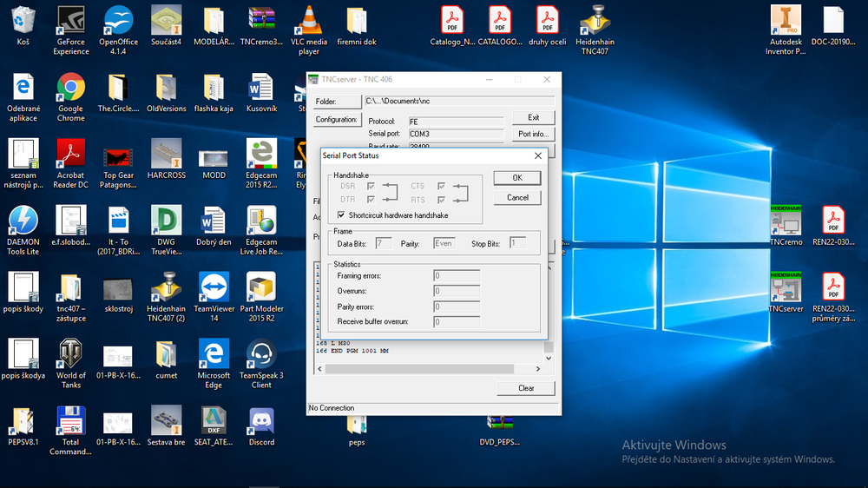The image size is (868, 488).
Task: Open the TNCremo shortcut with the Heidenhain icon
Action: [x=785, y=221]
